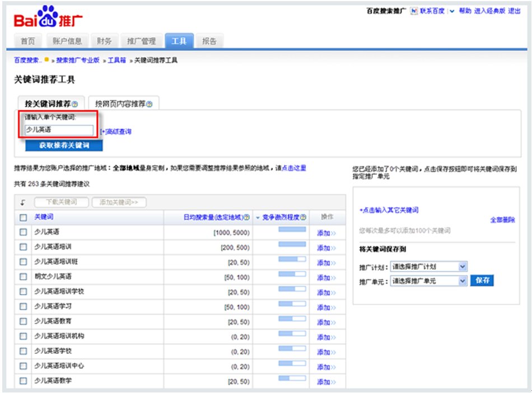This screenshot has width=532, height=393.
Task: Open the 推广计划 dropdown
Action: 428,266
